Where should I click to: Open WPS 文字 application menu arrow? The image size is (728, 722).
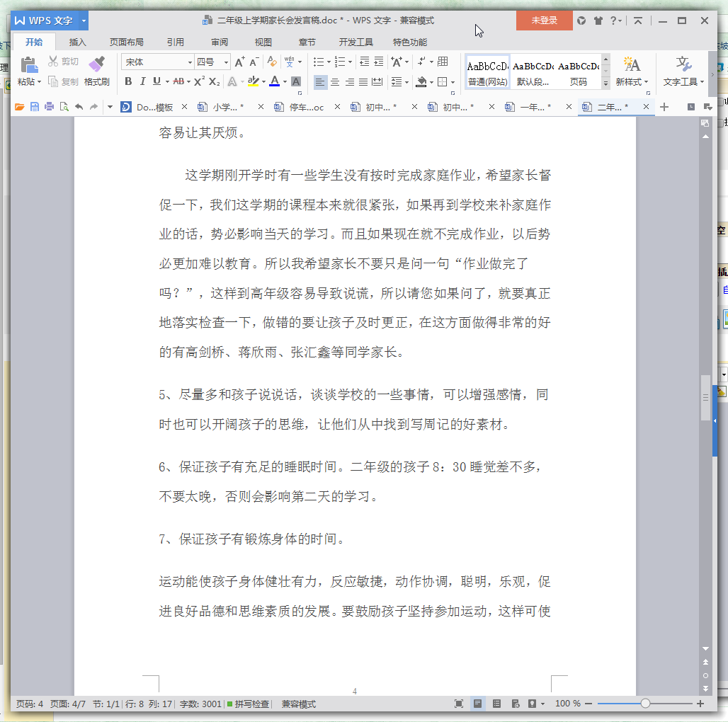[x=84, y=21]
